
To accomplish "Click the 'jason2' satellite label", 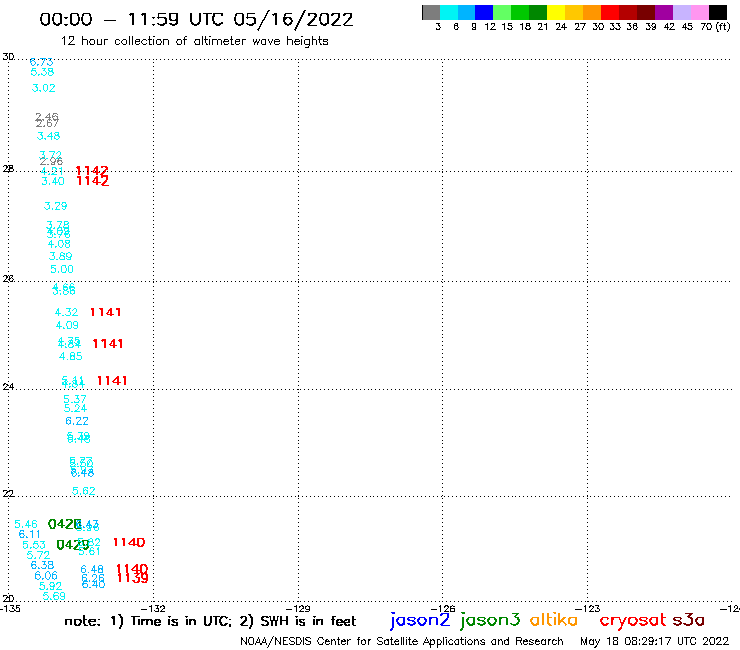I will [x=420, y=620].
